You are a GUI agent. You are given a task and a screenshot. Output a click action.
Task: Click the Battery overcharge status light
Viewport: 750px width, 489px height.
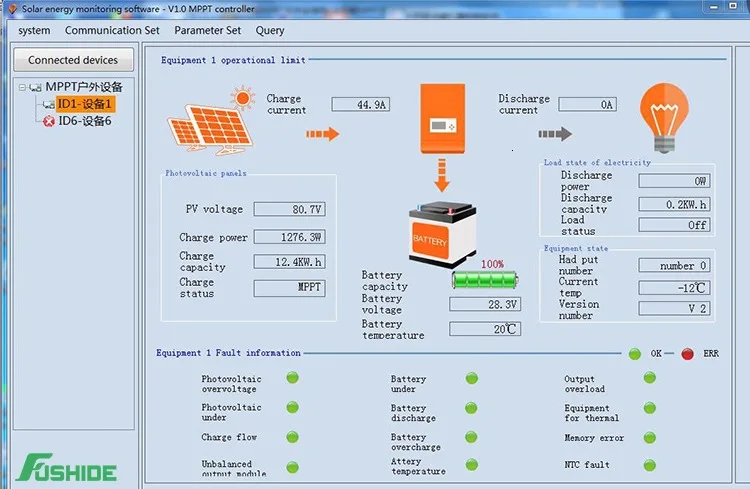471,436
